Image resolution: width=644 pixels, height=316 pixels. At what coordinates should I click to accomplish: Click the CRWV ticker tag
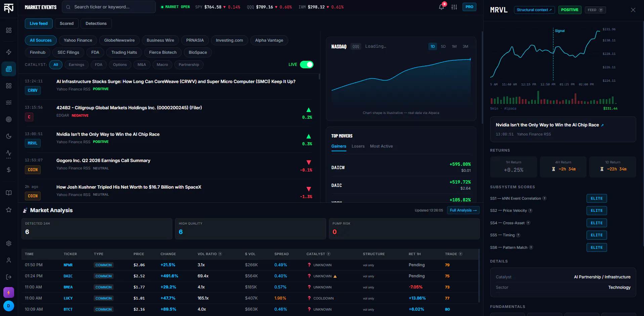33,90
